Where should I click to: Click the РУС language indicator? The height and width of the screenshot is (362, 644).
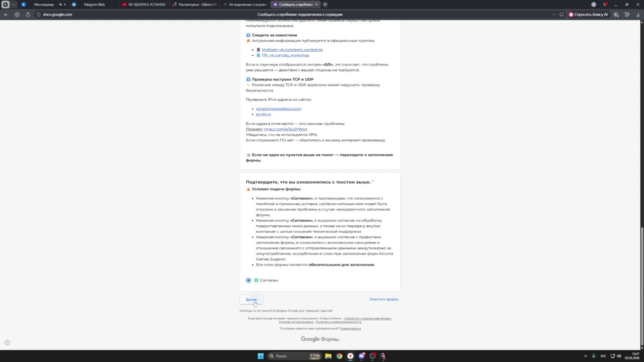(x=603, y=356)
